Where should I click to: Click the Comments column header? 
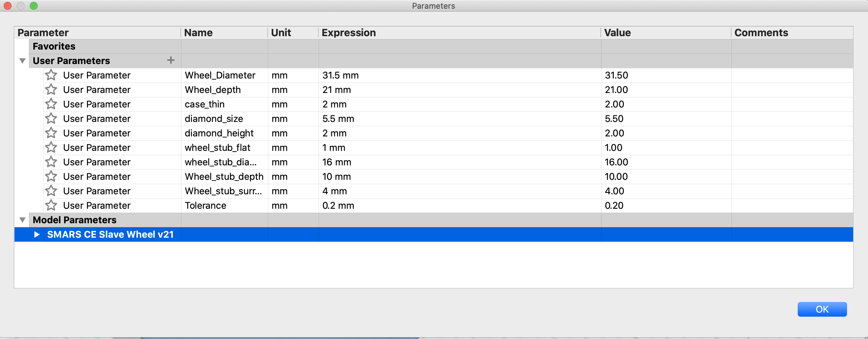[792, 33]
